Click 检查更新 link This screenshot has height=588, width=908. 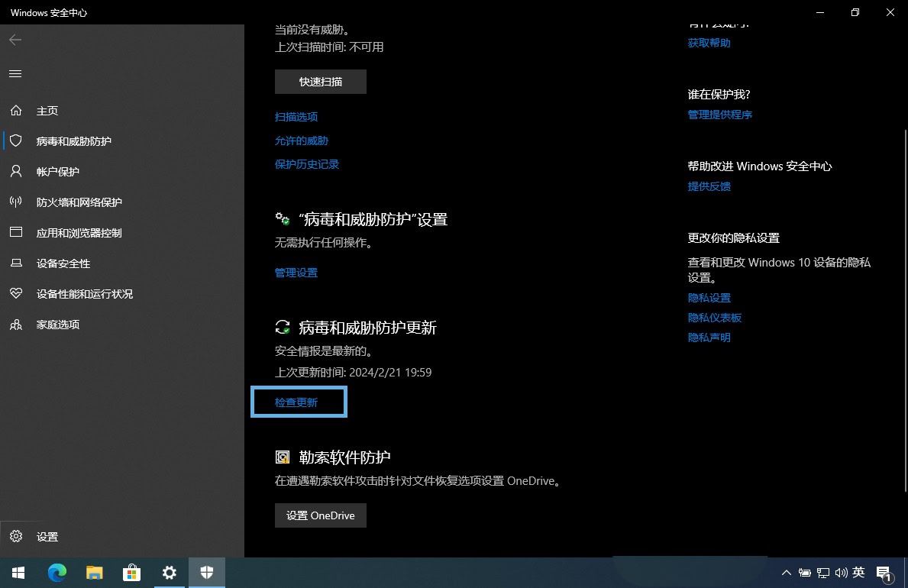click(296, 402)
